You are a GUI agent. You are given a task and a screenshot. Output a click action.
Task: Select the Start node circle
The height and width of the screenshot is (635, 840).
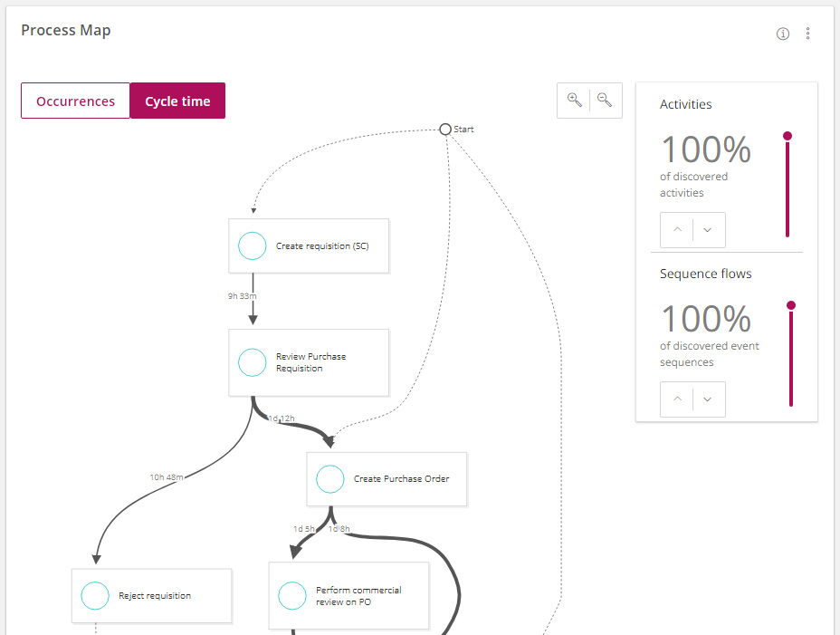[x=445, y=130]
